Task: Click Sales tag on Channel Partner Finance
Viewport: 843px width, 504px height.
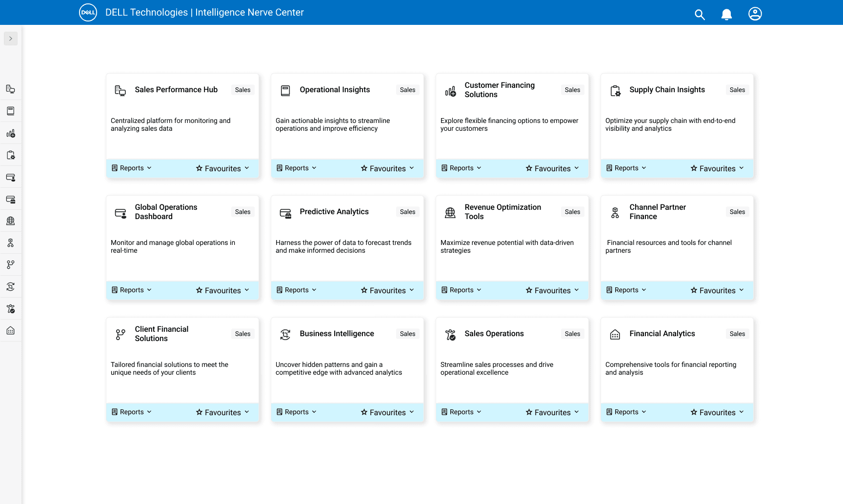Action: 737,212
